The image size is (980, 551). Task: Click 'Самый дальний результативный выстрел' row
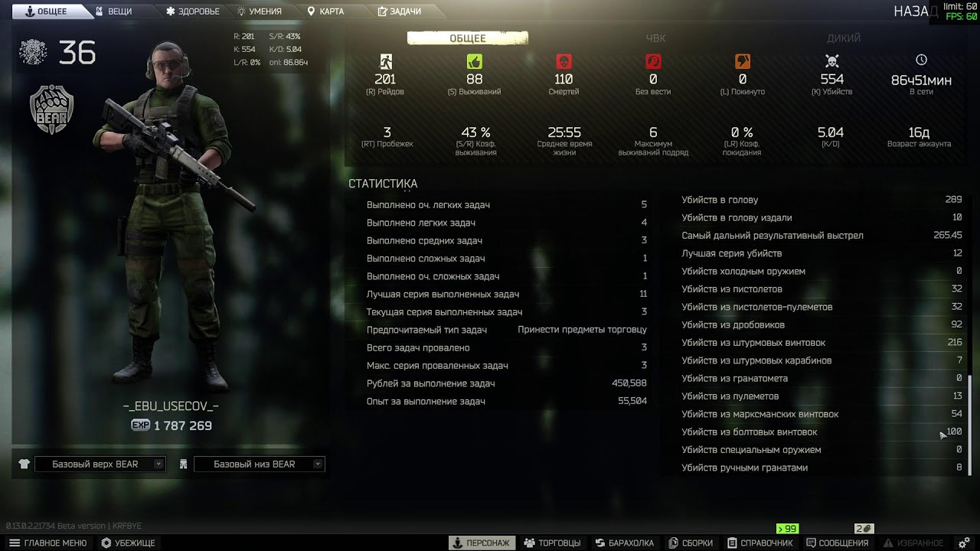[x=821, y=236]
